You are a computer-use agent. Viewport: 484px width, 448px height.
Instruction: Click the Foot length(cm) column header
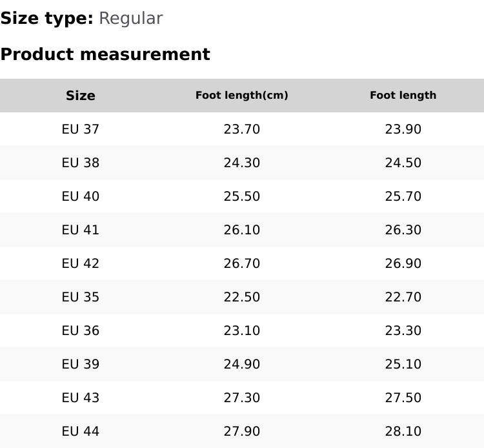(242, 96)
